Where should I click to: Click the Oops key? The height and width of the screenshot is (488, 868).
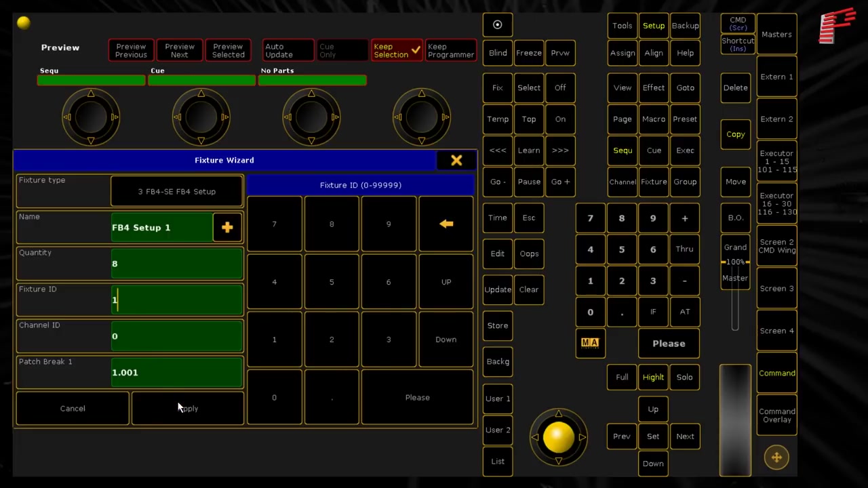pyautogui.click(x=529, y=253)
